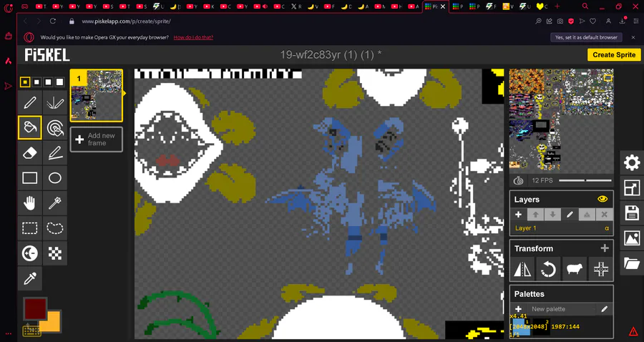Select the magic wand shape selection tool
Image resolution: width=644 pixels, height=342 pixels.
54,202
